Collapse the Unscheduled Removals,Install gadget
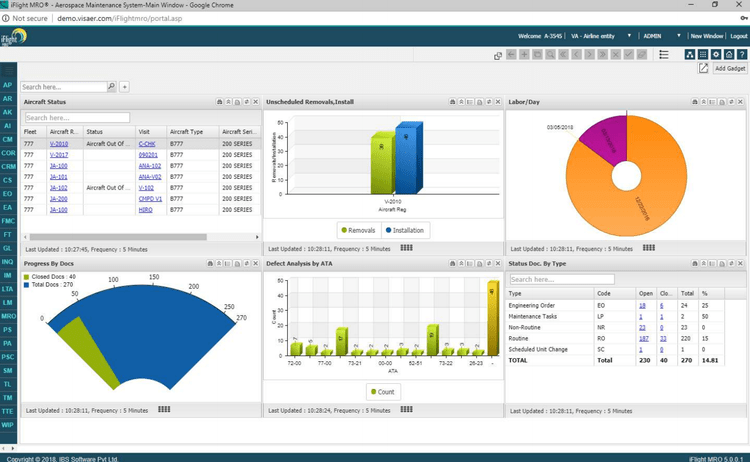This screenshot has width=750, height=462. [x=462, y=102]
